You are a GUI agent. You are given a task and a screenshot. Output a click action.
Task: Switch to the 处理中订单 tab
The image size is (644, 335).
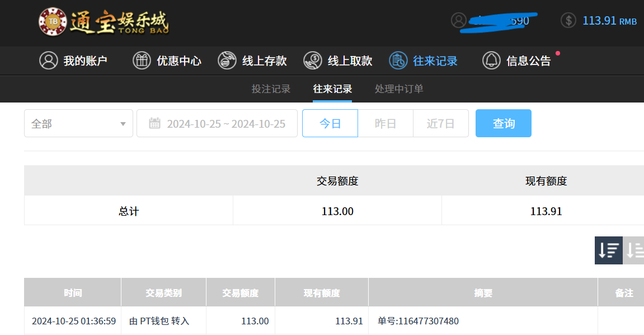tap(399, 89)
